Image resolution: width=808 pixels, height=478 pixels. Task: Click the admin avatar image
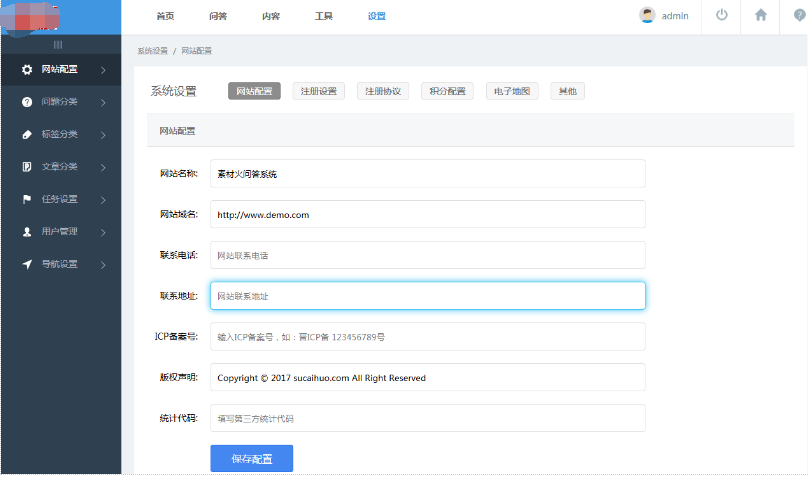tap(647, 15)
